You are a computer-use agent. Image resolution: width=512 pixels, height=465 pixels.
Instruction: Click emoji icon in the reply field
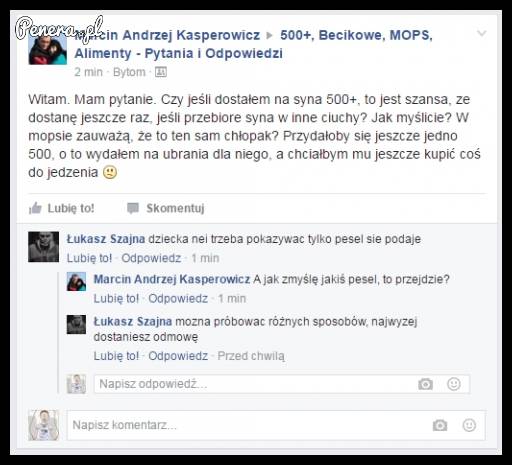coord(454,384)
